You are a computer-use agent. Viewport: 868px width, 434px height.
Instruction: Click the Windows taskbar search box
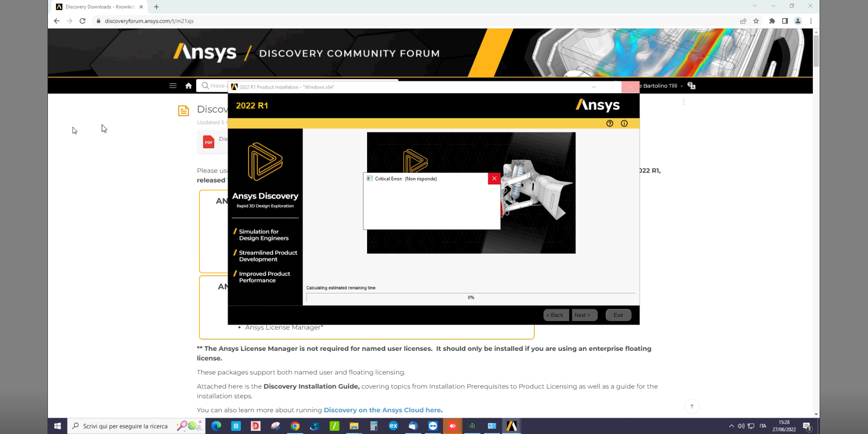(136, 426)
